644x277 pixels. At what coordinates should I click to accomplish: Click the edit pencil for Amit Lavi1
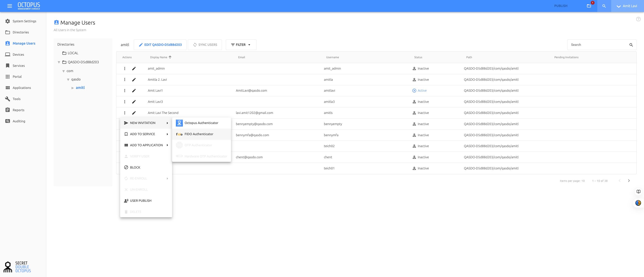(x=134, y=91)
